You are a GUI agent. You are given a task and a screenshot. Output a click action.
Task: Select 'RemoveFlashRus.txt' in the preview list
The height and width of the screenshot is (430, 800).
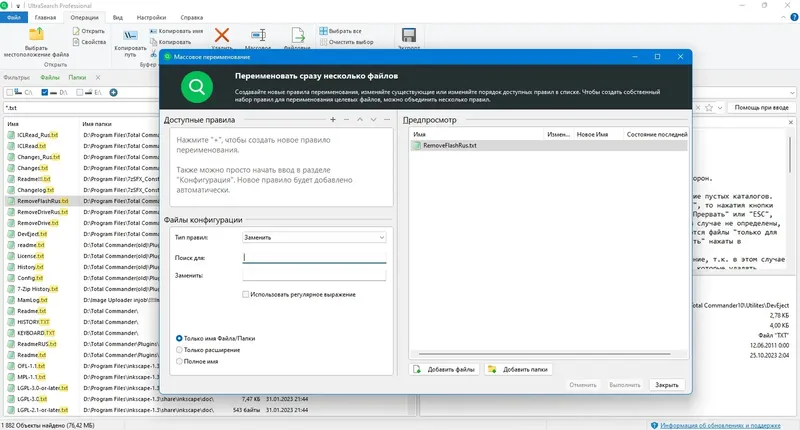[549, 145]
